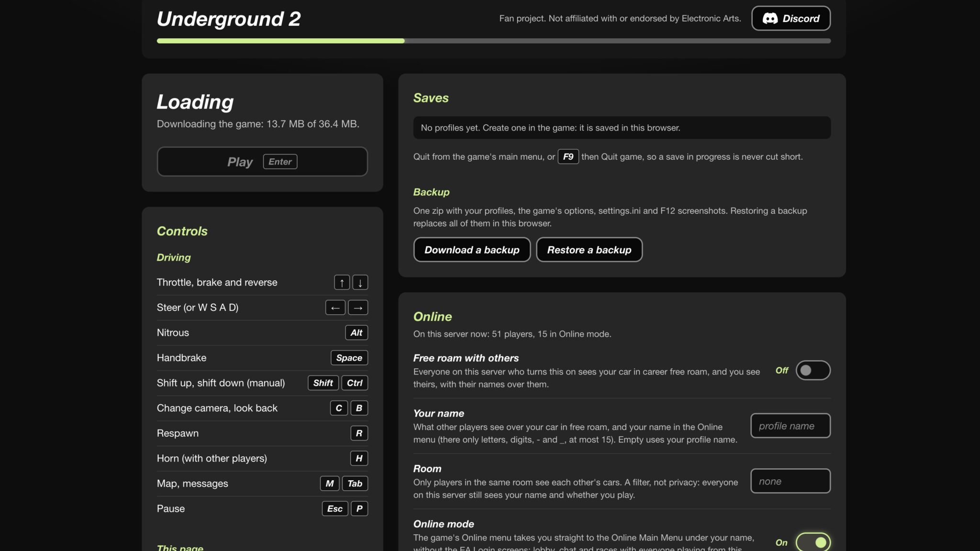Toggle the Online mode switch
980x551 pixels.
tap(813, 542)
